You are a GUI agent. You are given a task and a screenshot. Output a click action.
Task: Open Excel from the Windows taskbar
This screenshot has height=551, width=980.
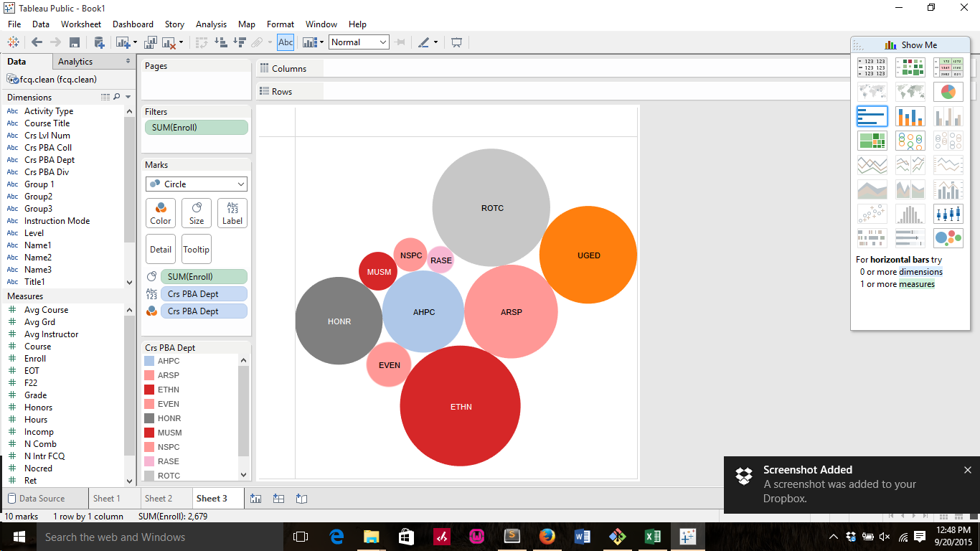point(653,537)
